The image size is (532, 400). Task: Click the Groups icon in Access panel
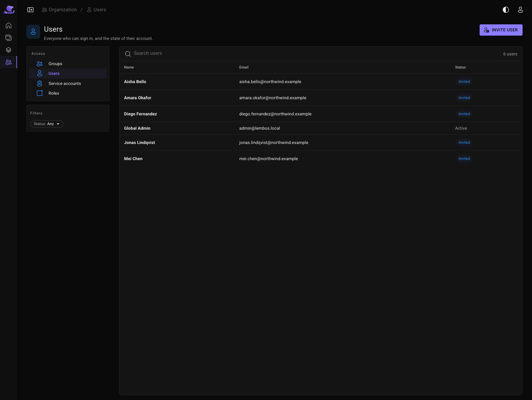tap(40, 64)
